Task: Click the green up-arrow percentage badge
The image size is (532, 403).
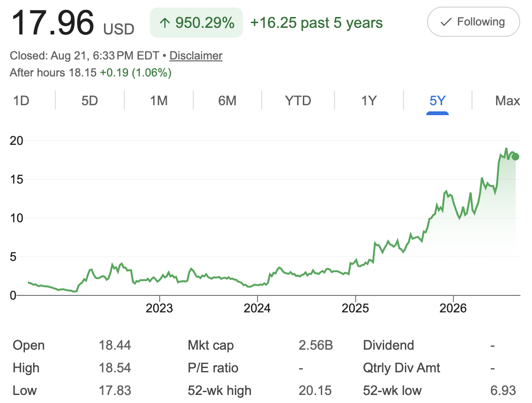Action: point(197,23)
